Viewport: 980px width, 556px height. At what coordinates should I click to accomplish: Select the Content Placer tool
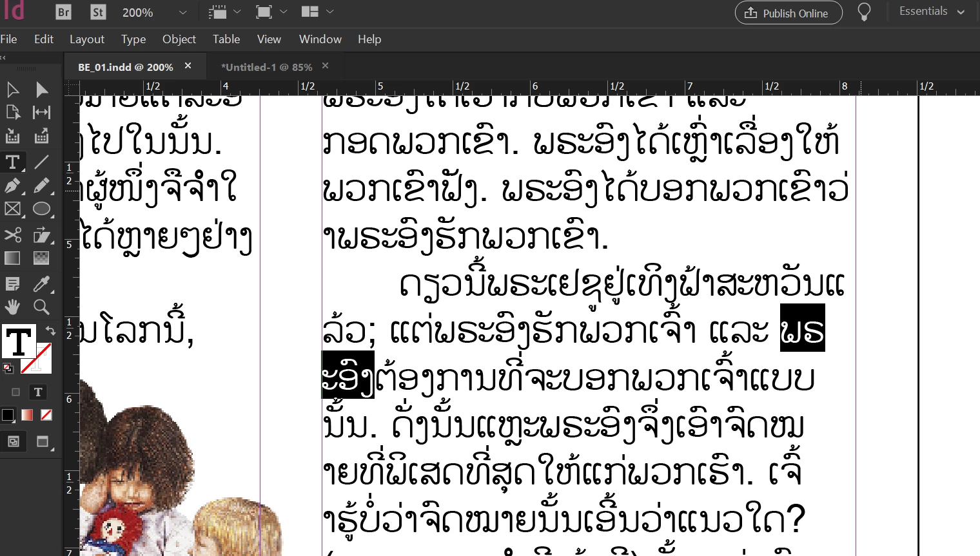[x=42, y=136]
